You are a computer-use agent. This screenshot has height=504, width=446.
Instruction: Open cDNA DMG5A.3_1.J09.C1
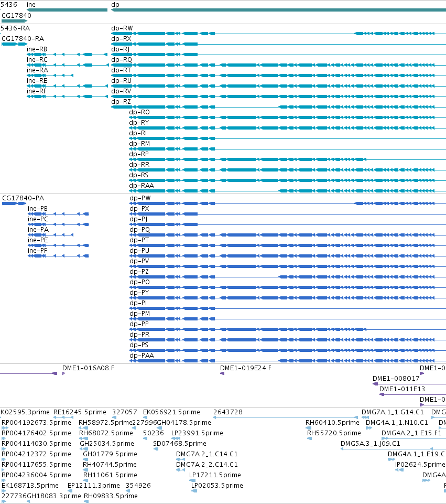click(x=370, y=444)
